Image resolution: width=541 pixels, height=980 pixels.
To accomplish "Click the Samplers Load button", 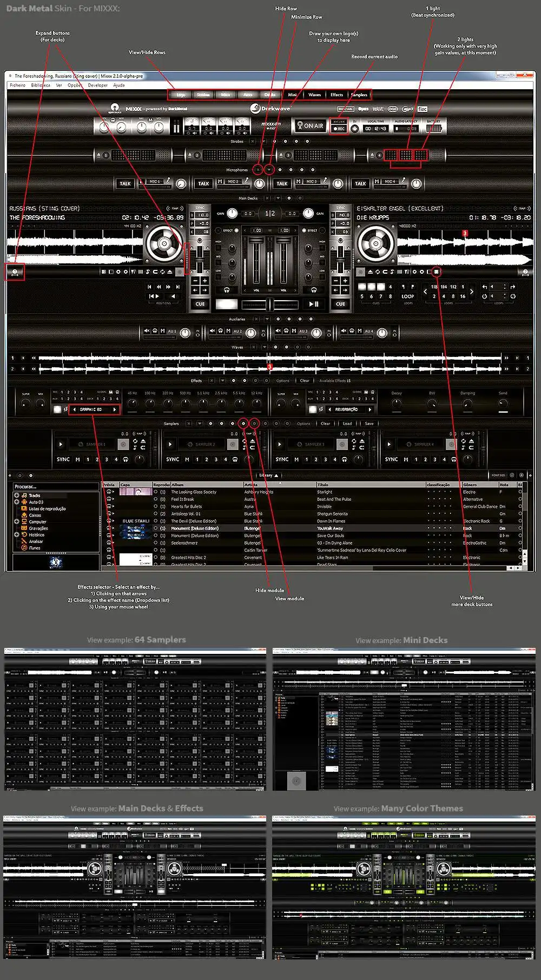I will tap(347, 423).
